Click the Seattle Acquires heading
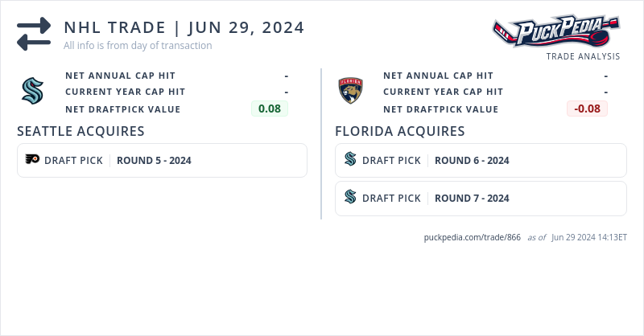This screenshot has height=336, width=644. (x=80, y=131)
